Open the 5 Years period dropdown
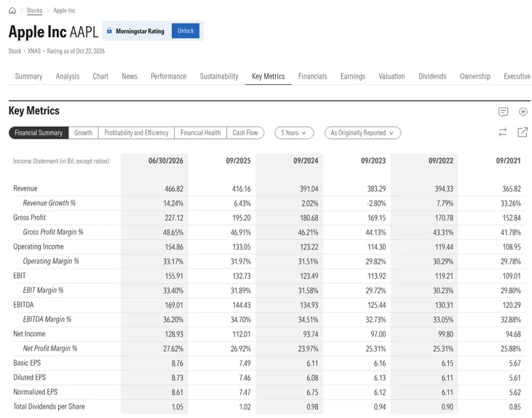Viewport: 532px width, 418px height. pos(294,133)
